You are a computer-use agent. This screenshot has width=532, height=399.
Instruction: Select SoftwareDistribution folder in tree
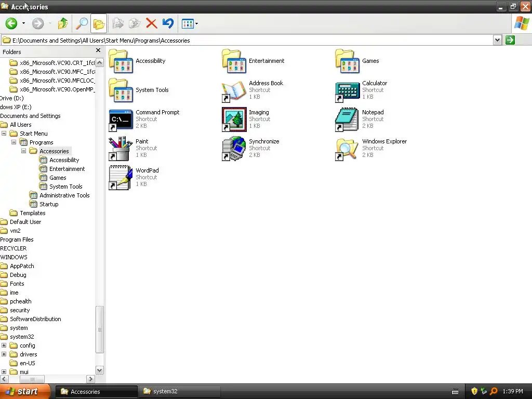click(x=36, y=318)
